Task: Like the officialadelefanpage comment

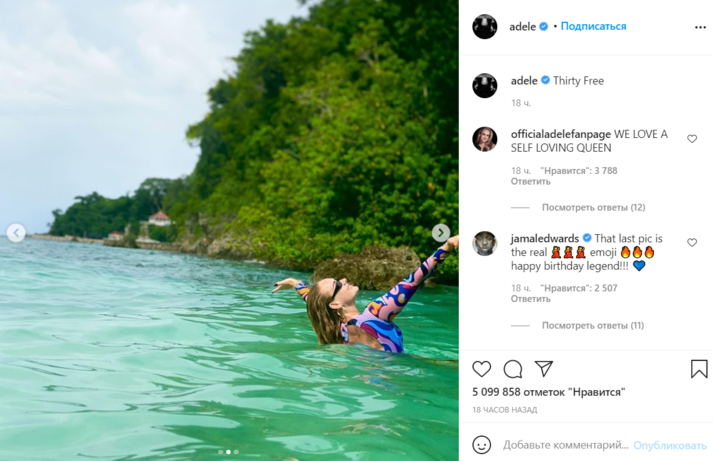Action: [692, 139]
